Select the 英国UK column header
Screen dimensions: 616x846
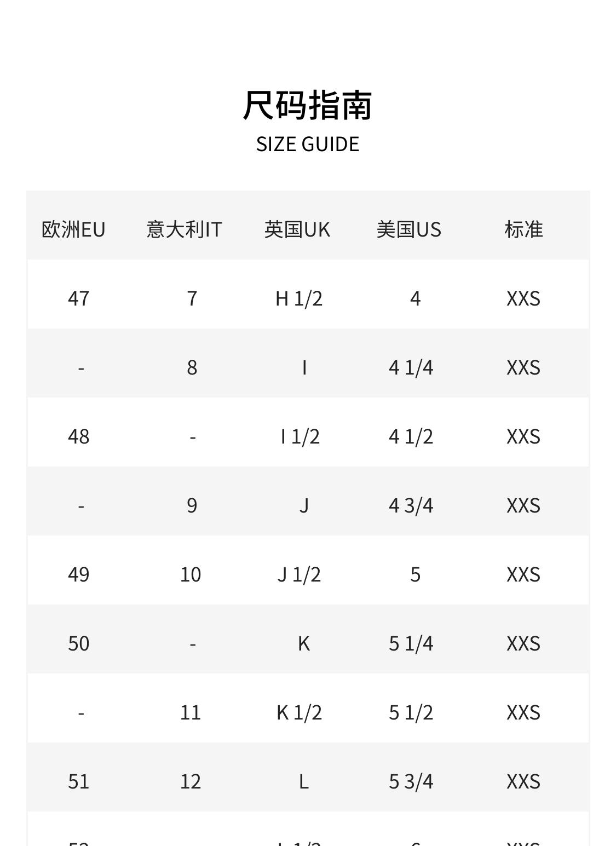pos(297,229)
